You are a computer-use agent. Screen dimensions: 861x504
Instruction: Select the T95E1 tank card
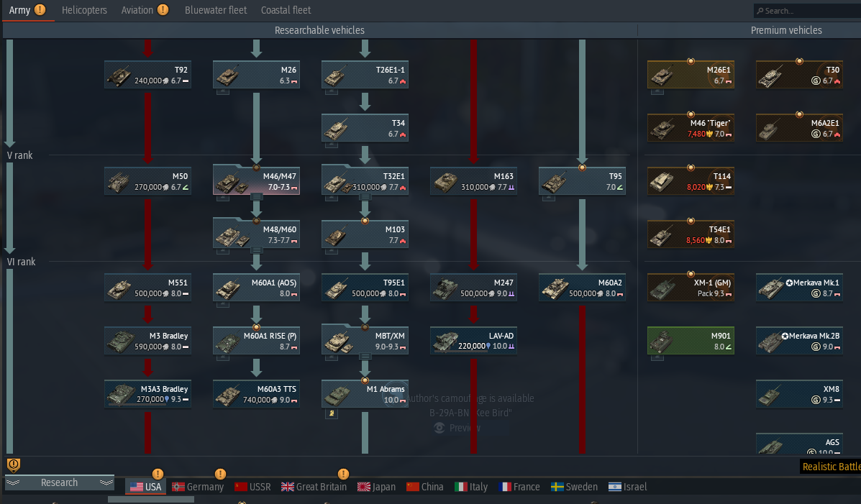pyautogui.click(x=365, y=288)
